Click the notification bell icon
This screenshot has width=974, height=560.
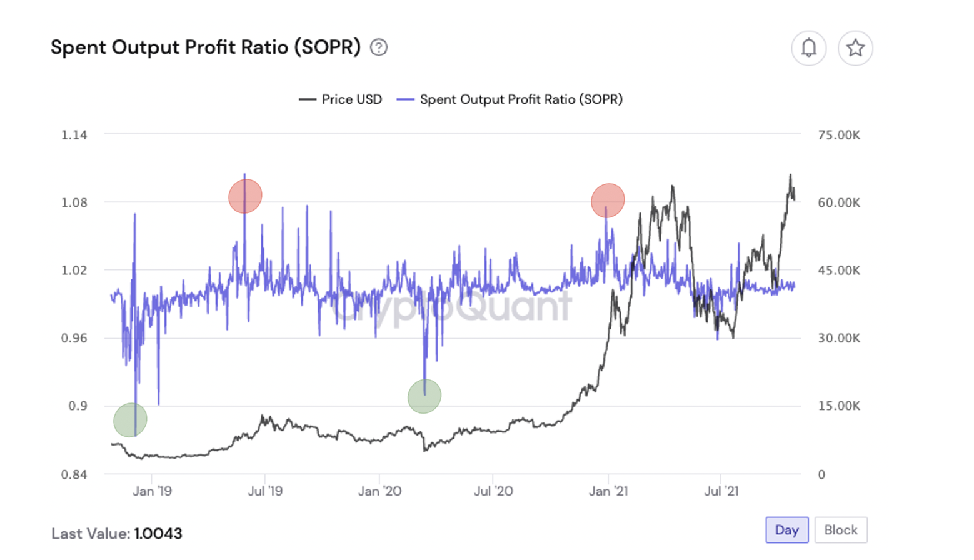(809, 48)
